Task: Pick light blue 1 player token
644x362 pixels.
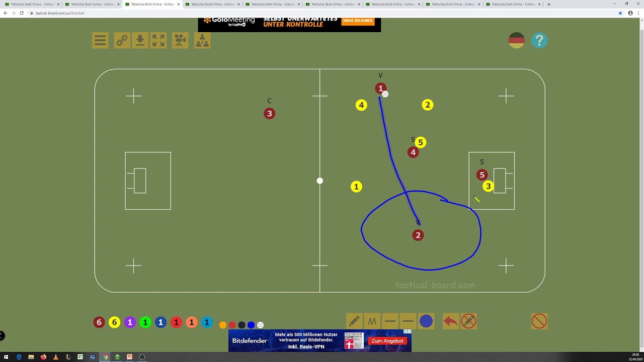Action: coord(207,323)
